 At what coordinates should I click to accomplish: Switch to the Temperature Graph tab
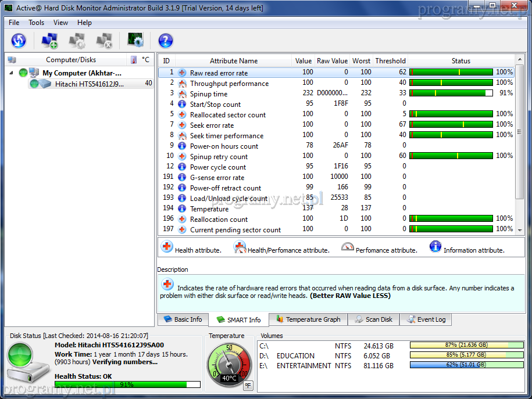pos(308,319)
